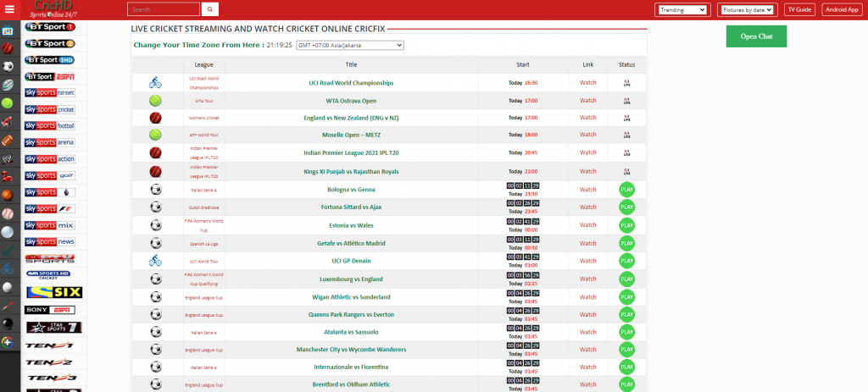Click Watch link for WTA Ostrava Open
This screenshot has height=392, width=868.
point(588,101)
